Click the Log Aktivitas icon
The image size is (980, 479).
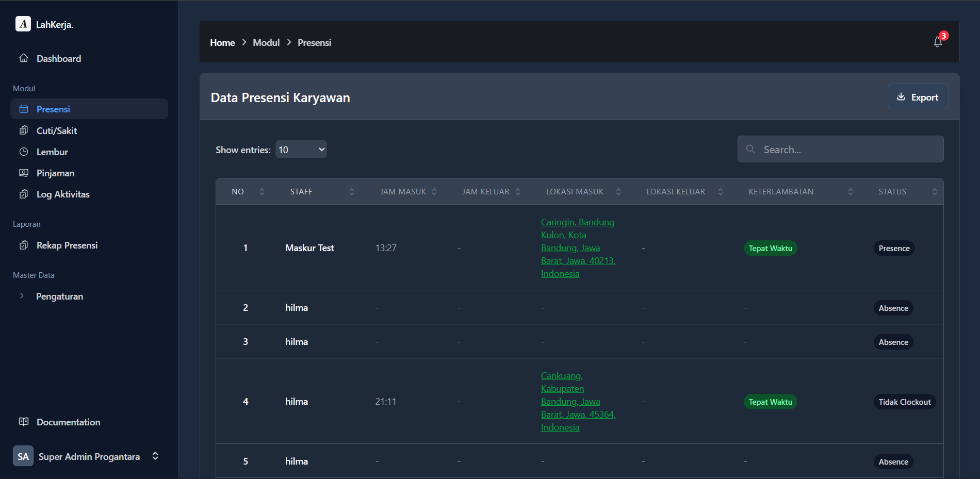coord(24,194)
